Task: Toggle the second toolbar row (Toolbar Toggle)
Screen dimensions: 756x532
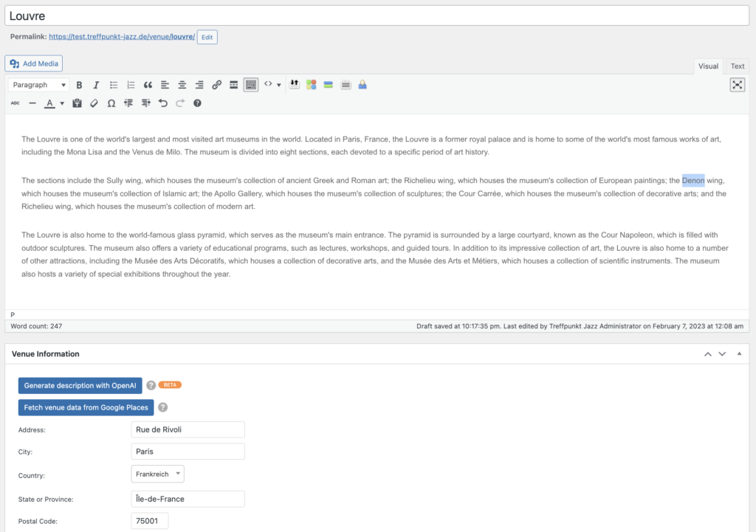Action: pyautogui.click(x=250, y=84)
